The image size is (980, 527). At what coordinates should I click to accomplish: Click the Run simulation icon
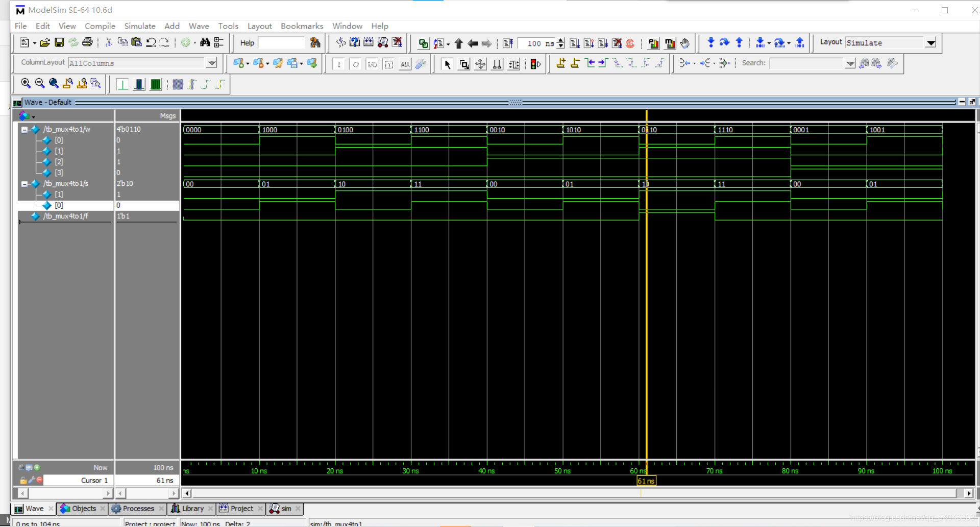pyautogui.click(x=575, y=43)
